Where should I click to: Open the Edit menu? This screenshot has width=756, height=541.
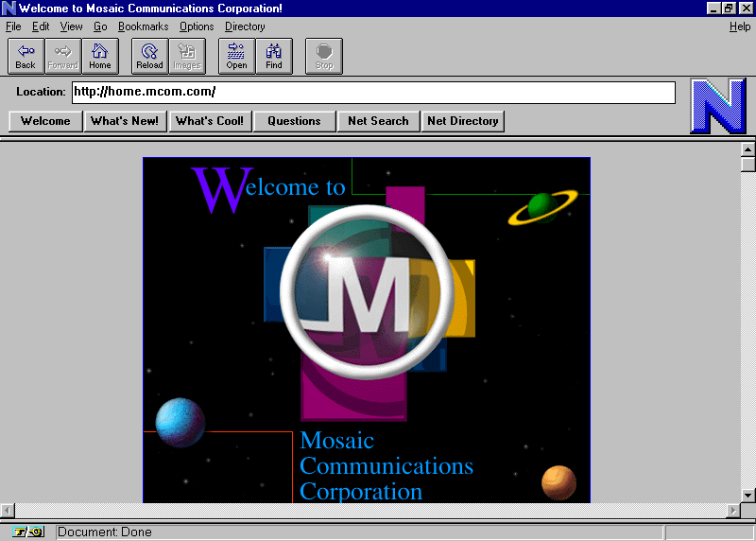coord(41,26)
